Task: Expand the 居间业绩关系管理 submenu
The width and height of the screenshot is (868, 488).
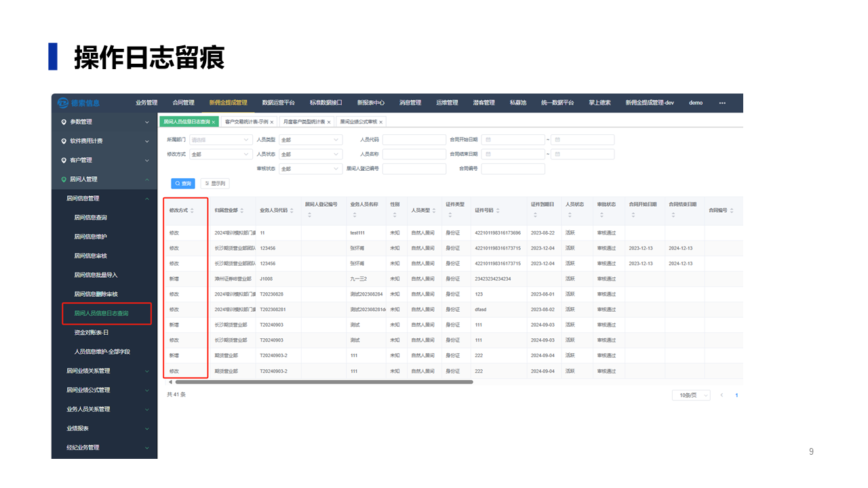Action: pos(147,371)
